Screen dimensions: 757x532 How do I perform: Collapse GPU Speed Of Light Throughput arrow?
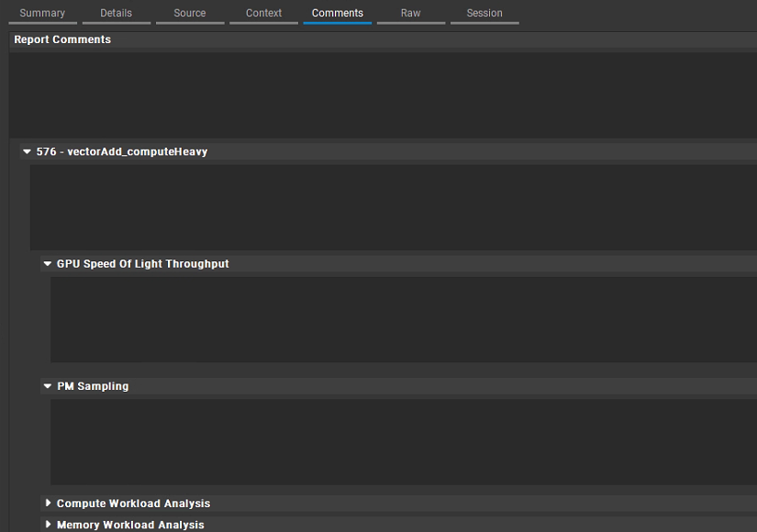[48, 264]
